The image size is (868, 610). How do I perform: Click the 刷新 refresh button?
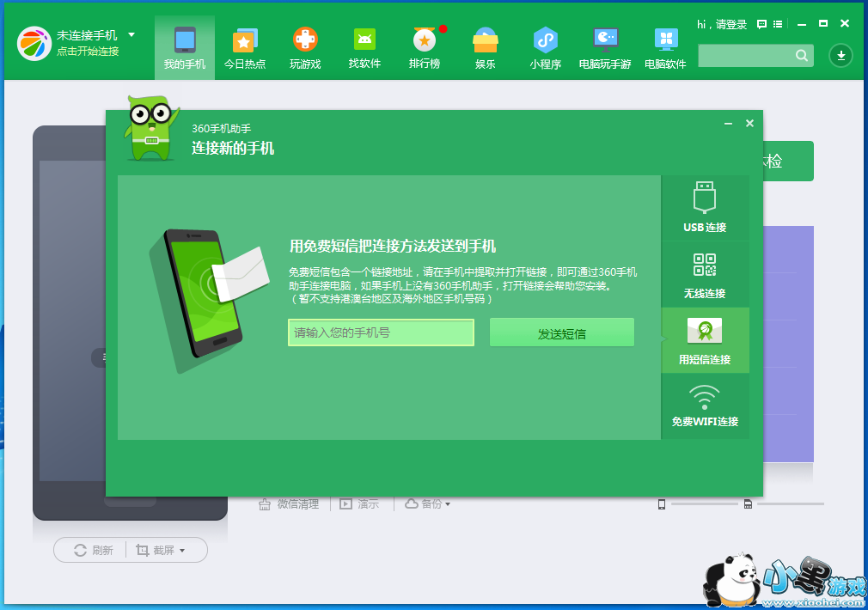93,550
